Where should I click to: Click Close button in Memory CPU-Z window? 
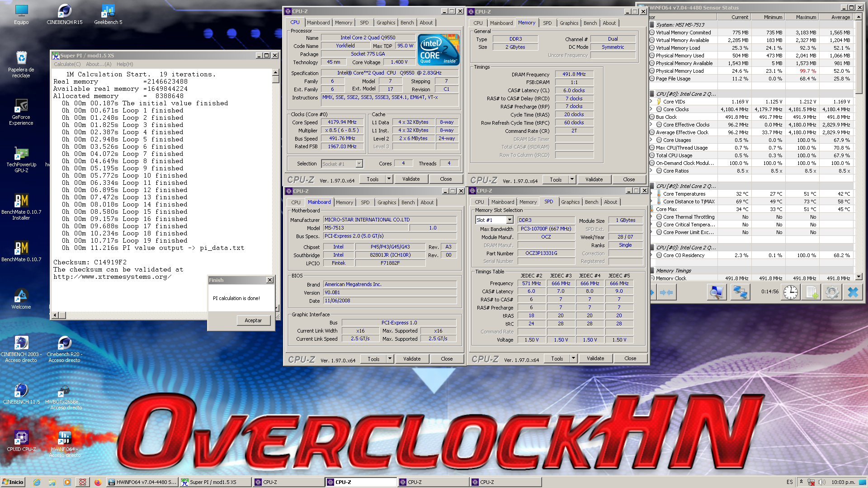point(629,179)
